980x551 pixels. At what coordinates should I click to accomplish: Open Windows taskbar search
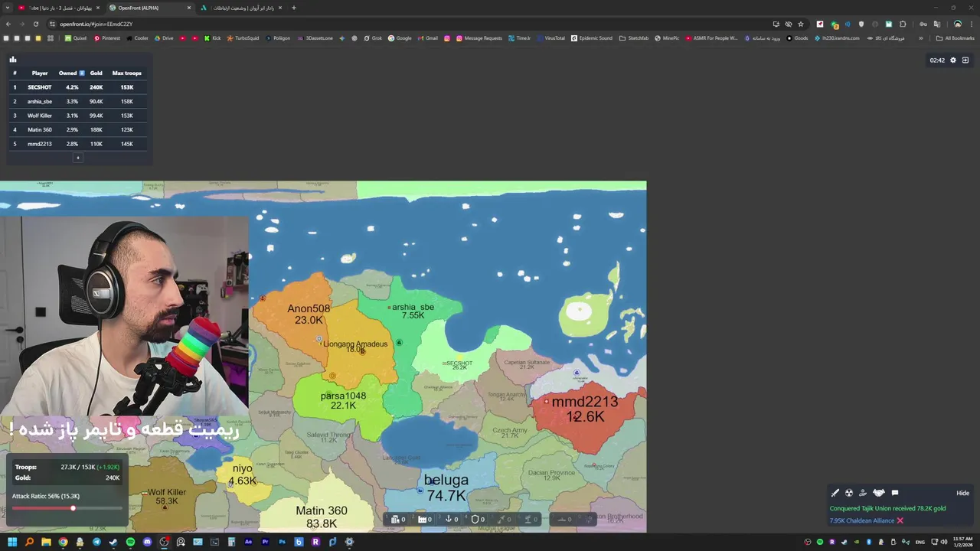[x=29, y=542]
